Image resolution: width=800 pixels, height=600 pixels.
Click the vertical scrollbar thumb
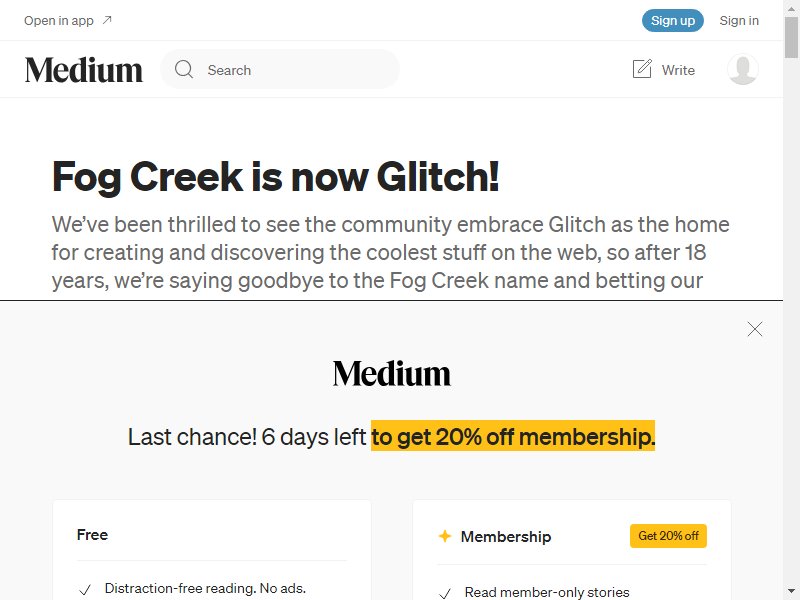click(x=791, y=37)
